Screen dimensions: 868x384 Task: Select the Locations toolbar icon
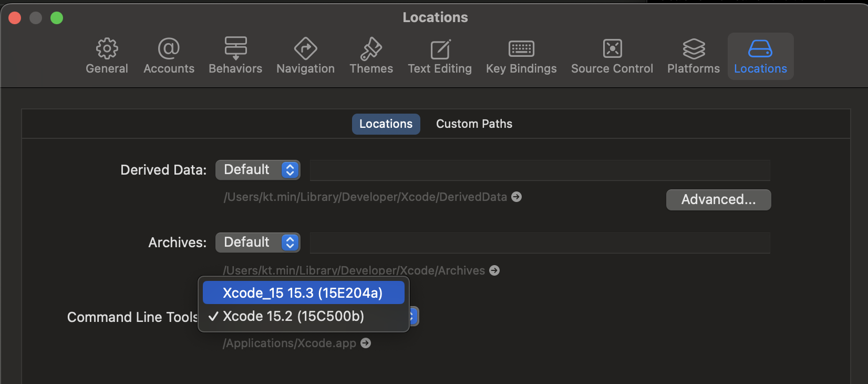[760, 56]
